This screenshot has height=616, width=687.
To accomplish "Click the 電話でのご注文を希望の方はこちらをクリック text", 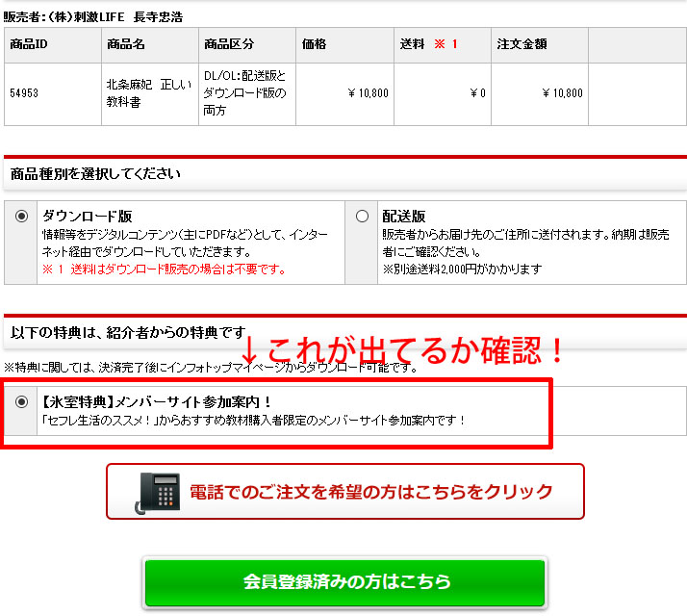I will pyautogui.click(x=371, y=492).
